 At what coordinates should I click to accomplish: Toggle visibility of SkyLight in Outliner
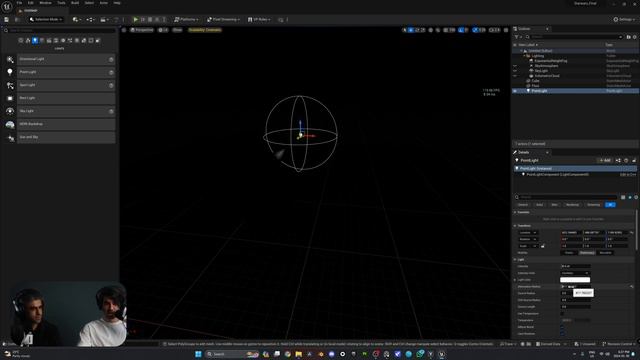[x=515, y=71]
